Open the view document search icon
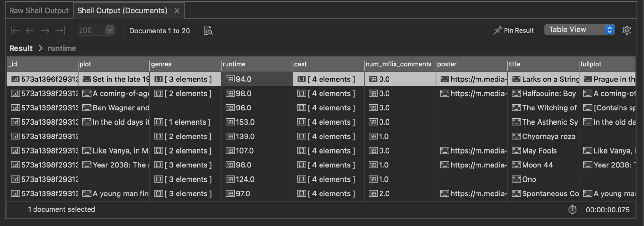This screenshot has width=644, height=226. [207, 31]
